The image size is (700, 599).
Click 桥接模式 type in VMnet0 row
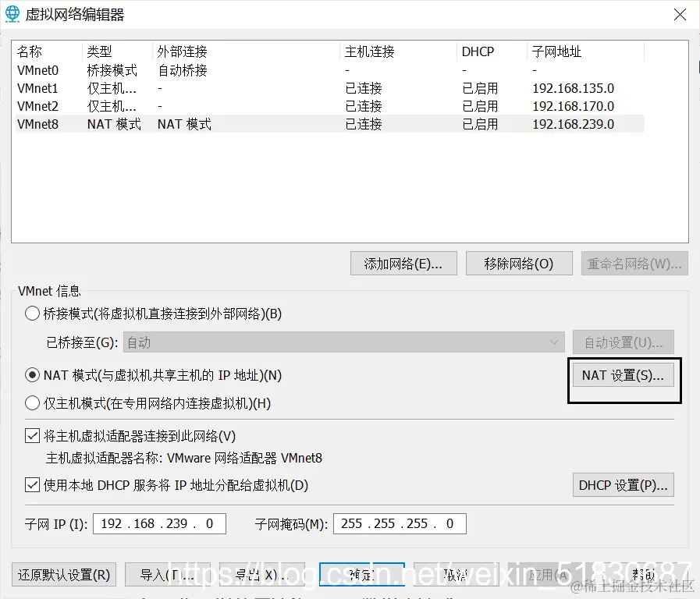(112, 70)
